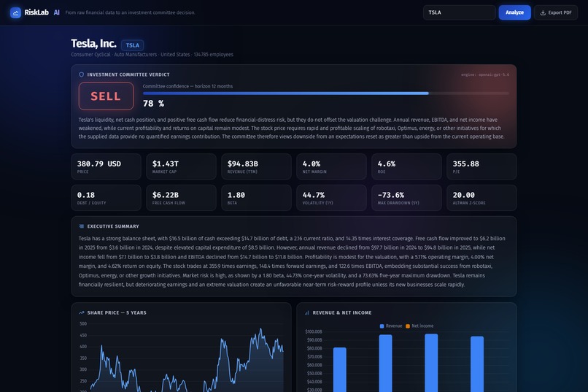Click the Tesla, Inc. company title
The image size is (588, 392).
tap(94, 44)
